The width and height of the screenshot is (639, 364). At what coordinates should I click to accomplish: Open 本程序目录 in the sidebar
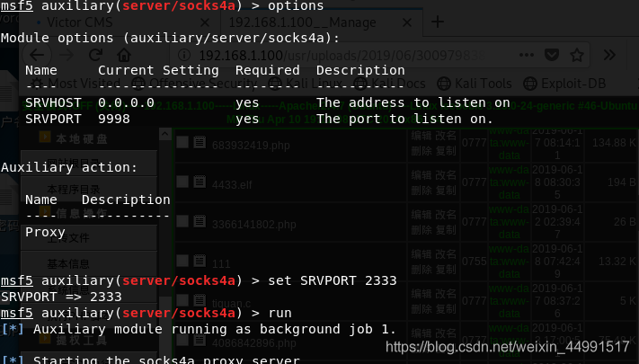74,190
